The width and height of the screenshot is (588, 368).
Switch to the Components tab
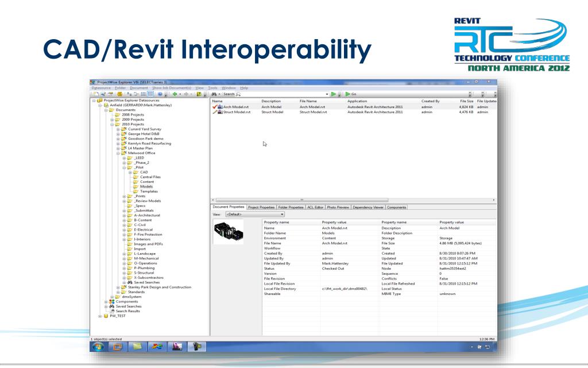396,207
